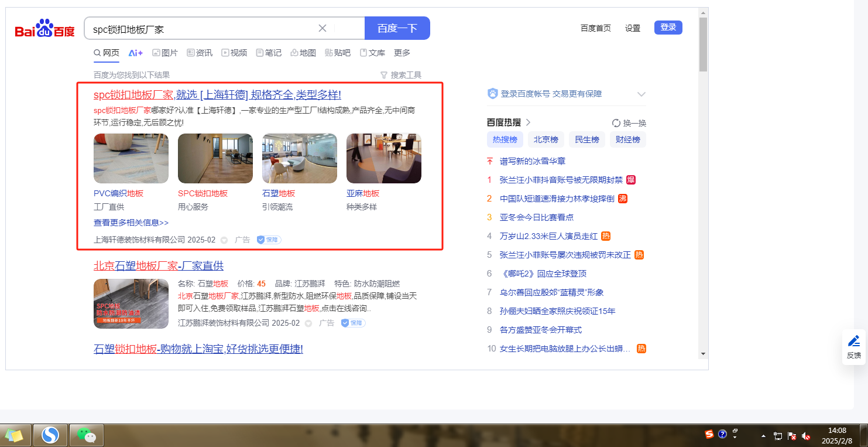The height and width of the screenshot is (447, 868).
Task: Click the 保障 badge on the 上海轩德 ad
Action: 269,240
